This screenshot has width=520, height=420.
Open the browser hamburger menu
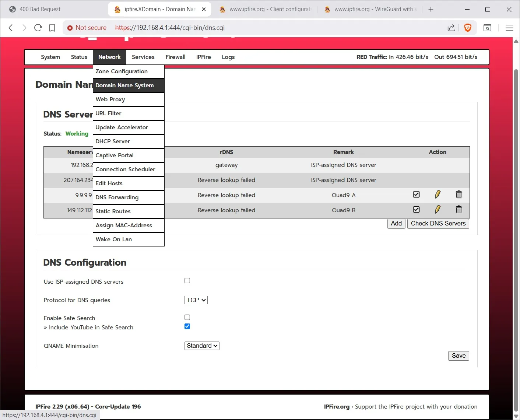pos(509,28)
